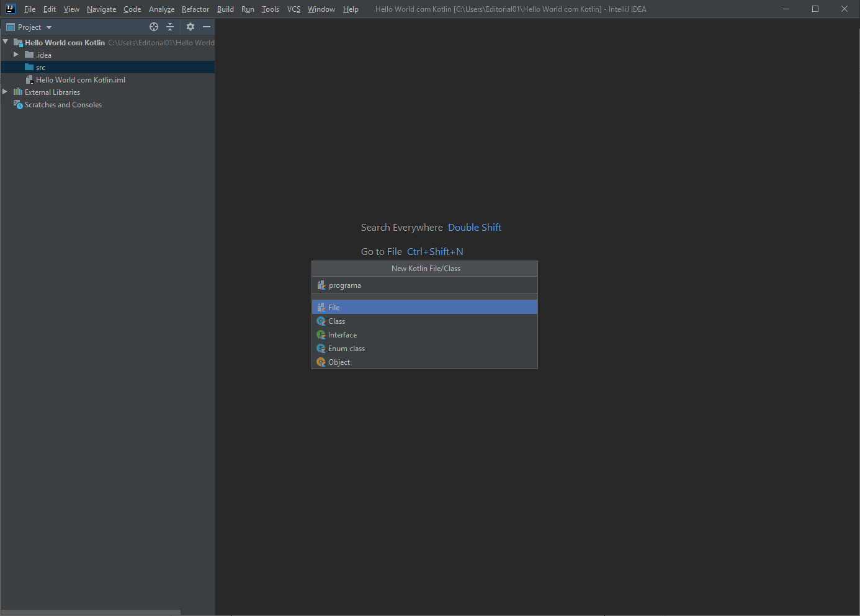Select the Class option in Kotlin popup
This screenshot has width=860, height=616.
click(336, 321)
